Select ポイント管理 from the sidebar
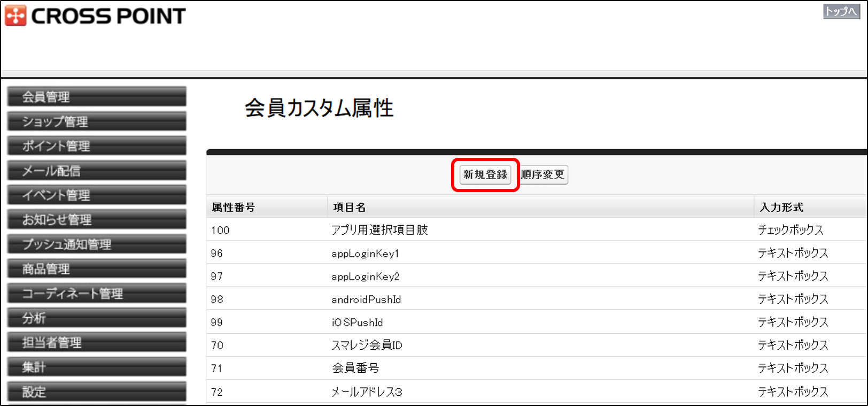868x406 pixels. click(97, 146)
